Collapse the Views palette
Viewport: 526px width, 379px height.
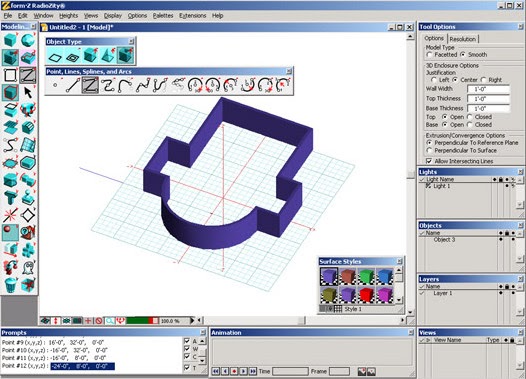click(x=520, y=333)
